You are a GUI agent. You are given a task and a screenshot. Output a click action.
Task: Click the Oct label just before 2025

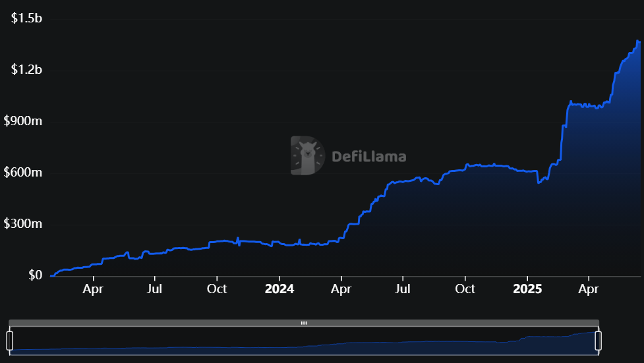pyautogui.click(x=465, y=289)
